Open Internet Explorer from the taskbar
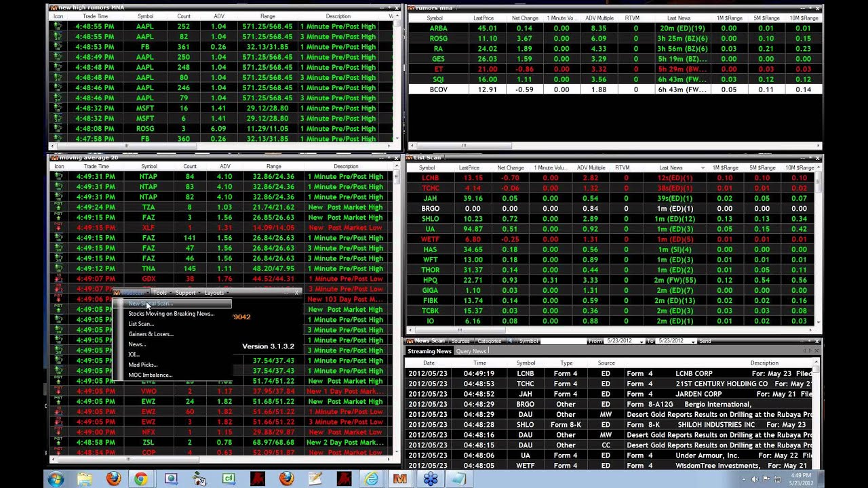 pyautogui.click(x=371, y=479)
